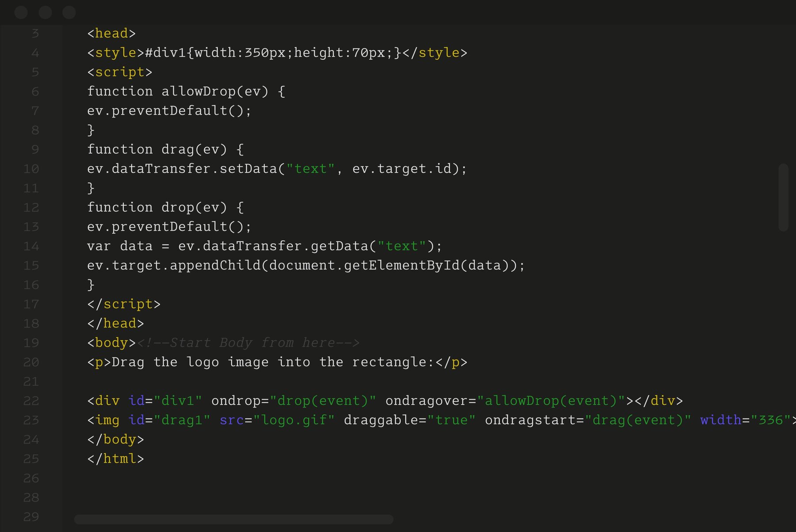The height and width of the screenshot is (532, 796).
Task: Click the drop(event) attribute value
Action: pyautogui.click(x=323, y=401)
